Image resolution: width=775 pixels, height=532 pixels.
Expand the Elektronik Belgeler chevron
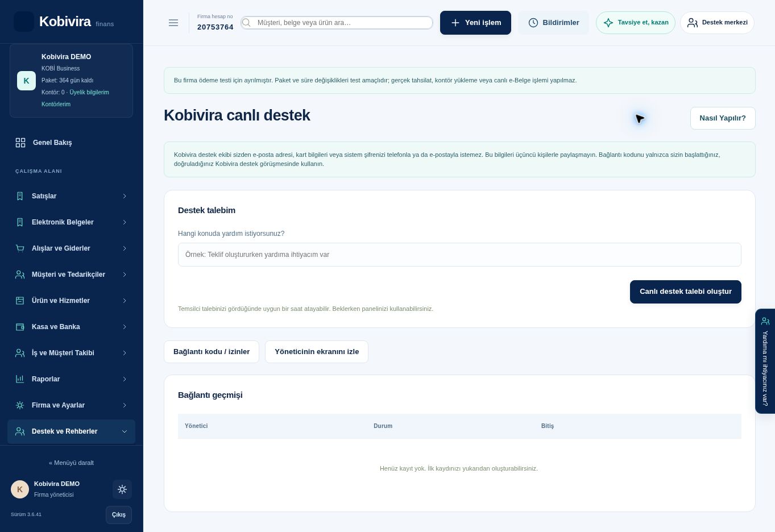125,222
